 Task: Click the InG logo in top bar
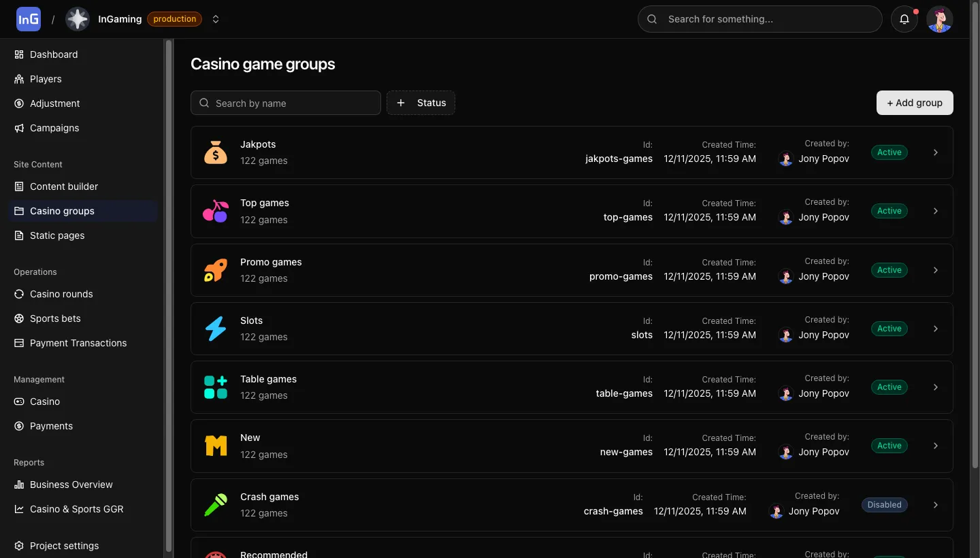(x=28, y=18)
